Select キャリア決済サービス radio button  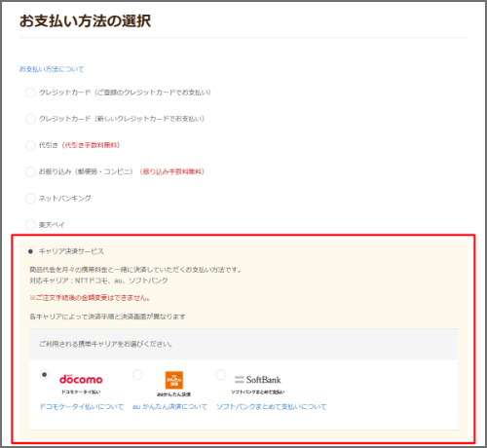pos(30,251)
